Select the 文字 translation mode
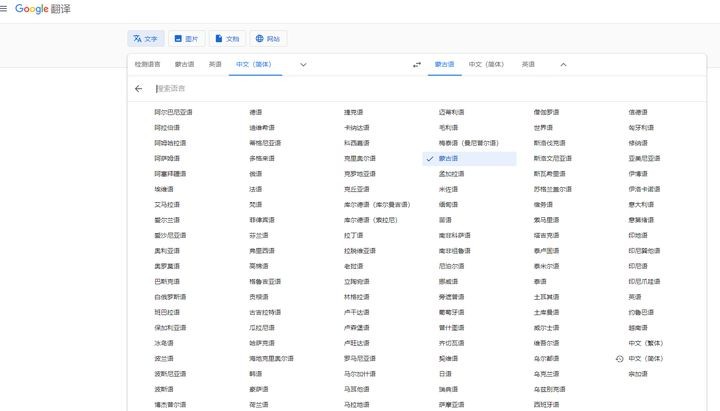This screenshot has height=411, width=720. click(x=146, y=39)
